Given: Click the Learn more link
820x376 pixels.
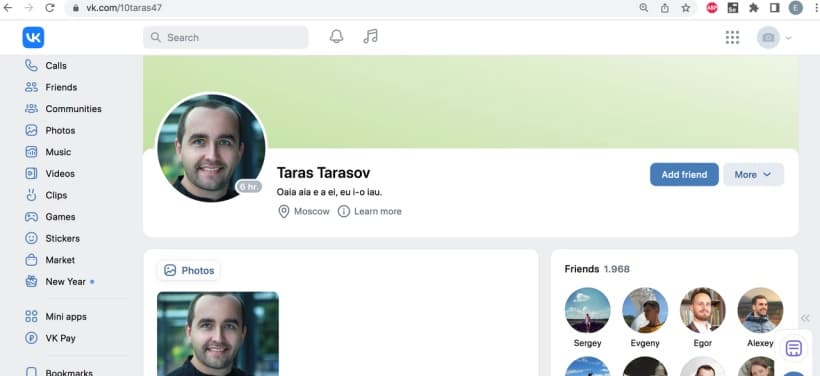Looking at the screenshot, I should (x=378, y=211).
